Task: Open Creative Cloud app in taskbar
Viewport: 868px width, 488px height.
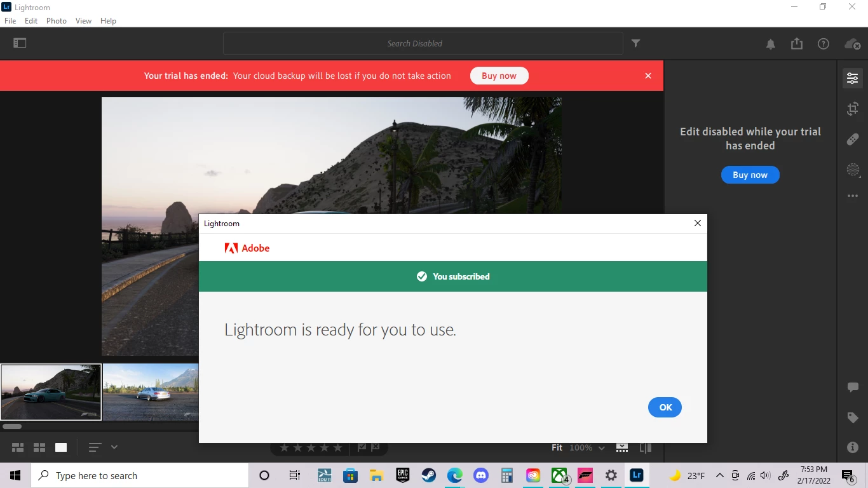Action: (x=533, y=475)
